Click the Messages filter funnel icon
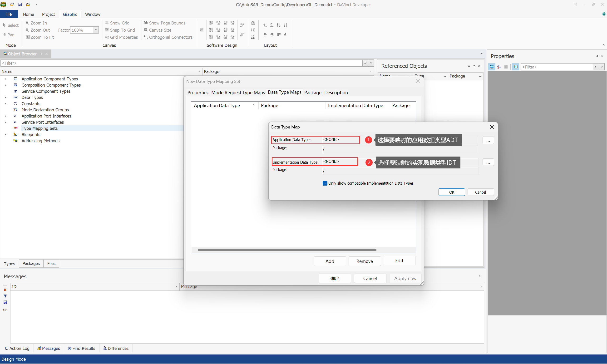 pos(5,296)
